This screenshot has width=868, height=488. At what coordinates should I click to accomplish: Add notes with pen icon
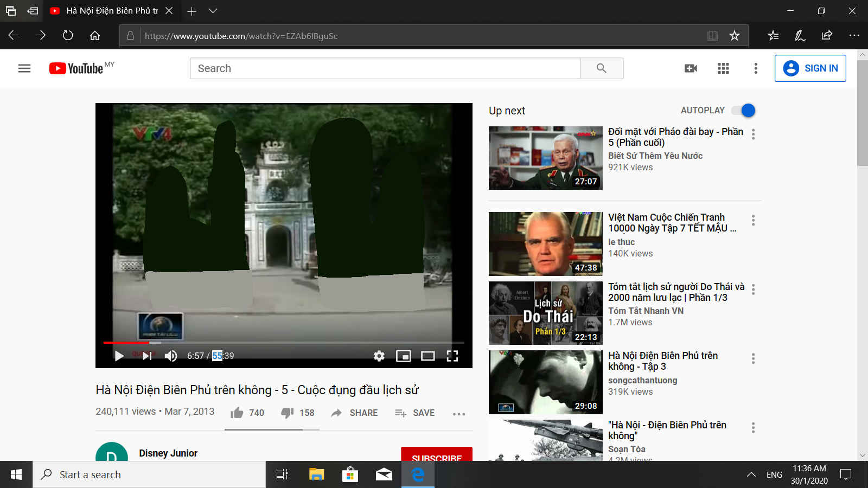[x=800, y=35]
